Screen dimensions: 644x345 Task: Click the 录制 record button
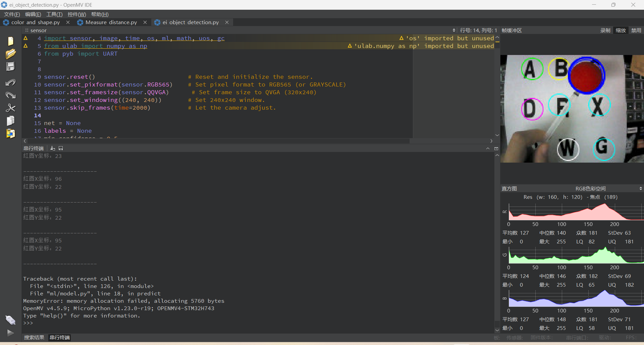tap(605, 30)
